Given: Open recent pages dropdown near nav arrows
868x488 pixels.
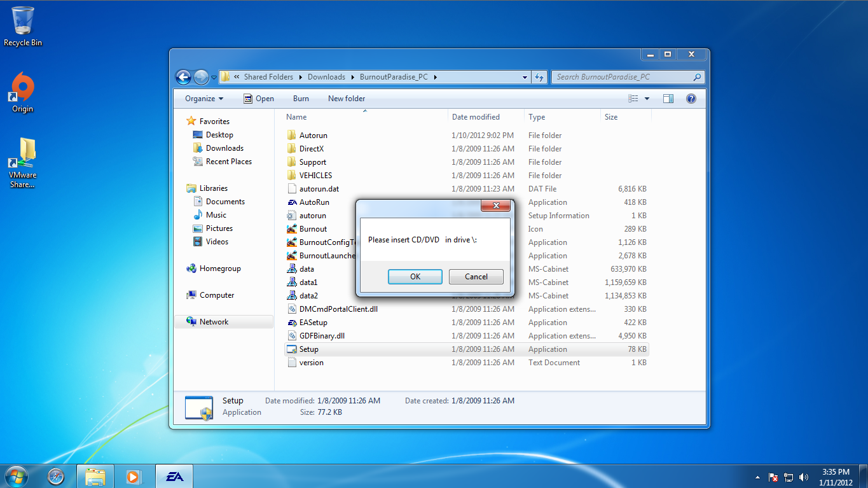Looking at the screenshot, I should click(214, 78).
